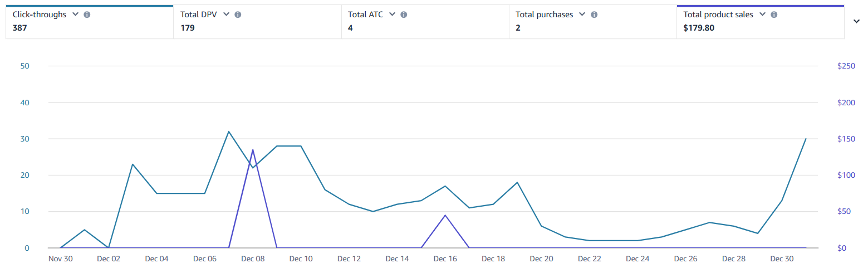This screenshot has height=268, width=868.
Task: Click info icon beside Total product sales
Action: (x=774, y=14)
